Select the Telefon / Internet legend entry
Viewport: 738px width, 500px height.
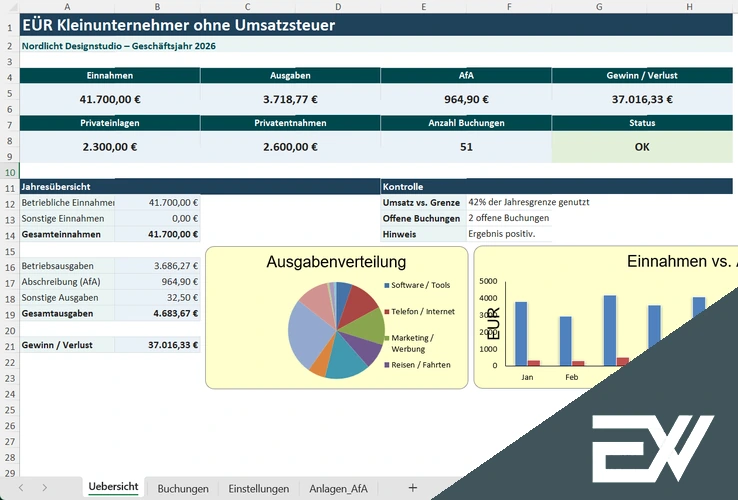click(422, 311)
